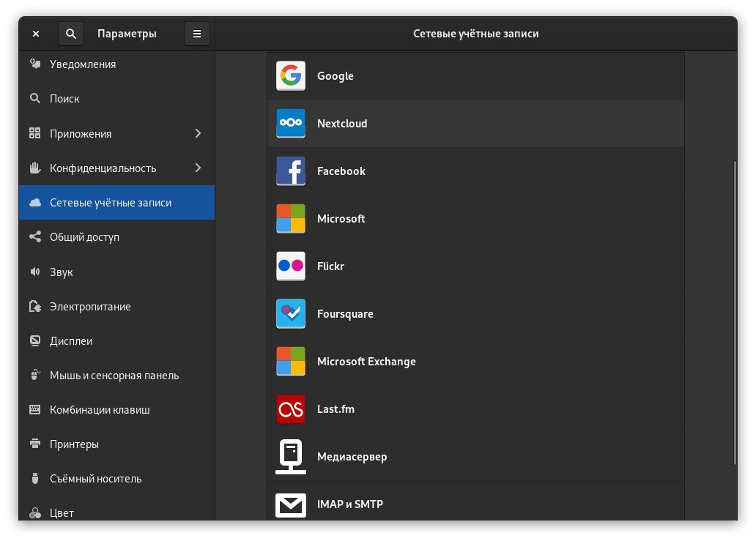Add a Last.fm account
The image size is (756, 541).
coord(475,409)
